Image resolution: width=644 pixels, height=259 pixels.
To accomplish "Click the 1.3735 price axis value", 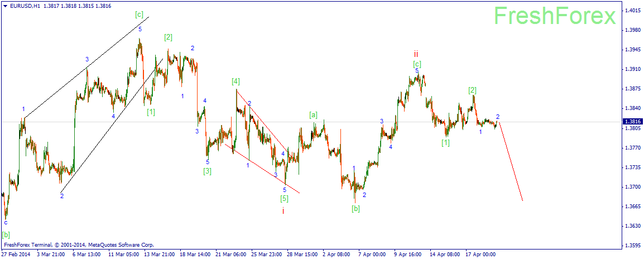I will coord(632,167).
